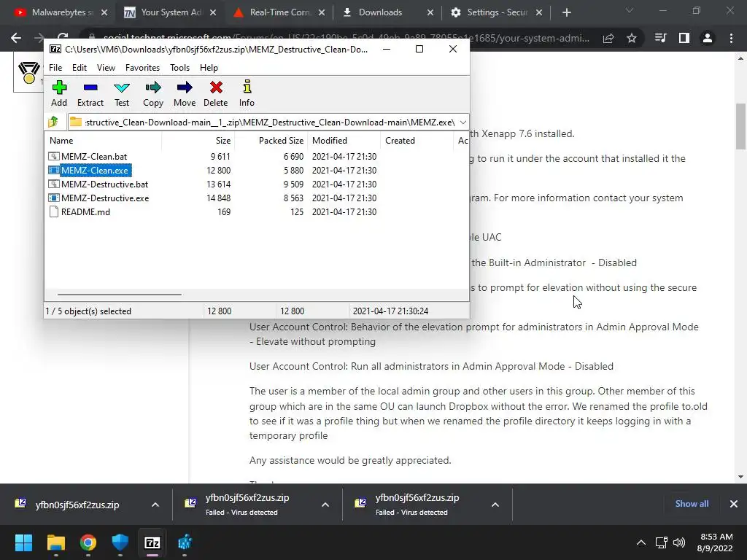Click the Copy toolbar icon in 7-Zip
The width and height of the screenshot is (747, 560).
[153, 93]
